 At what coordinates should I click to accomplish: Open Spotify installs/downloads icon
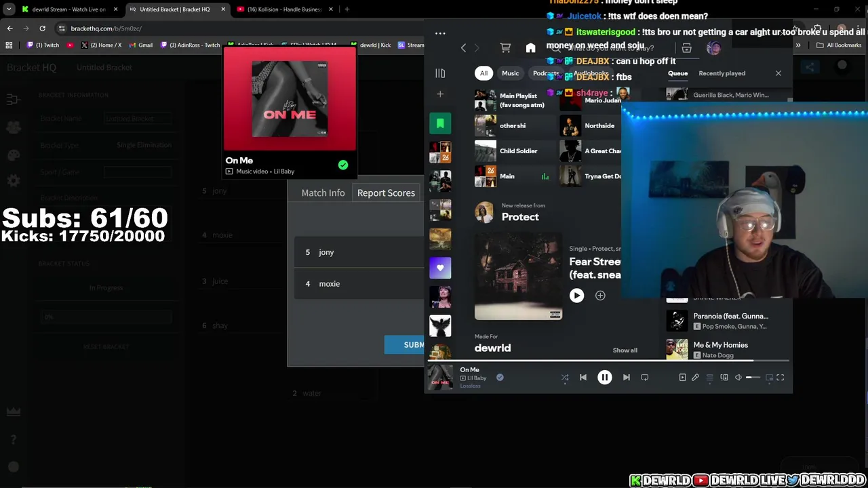(x=686, y=48)
